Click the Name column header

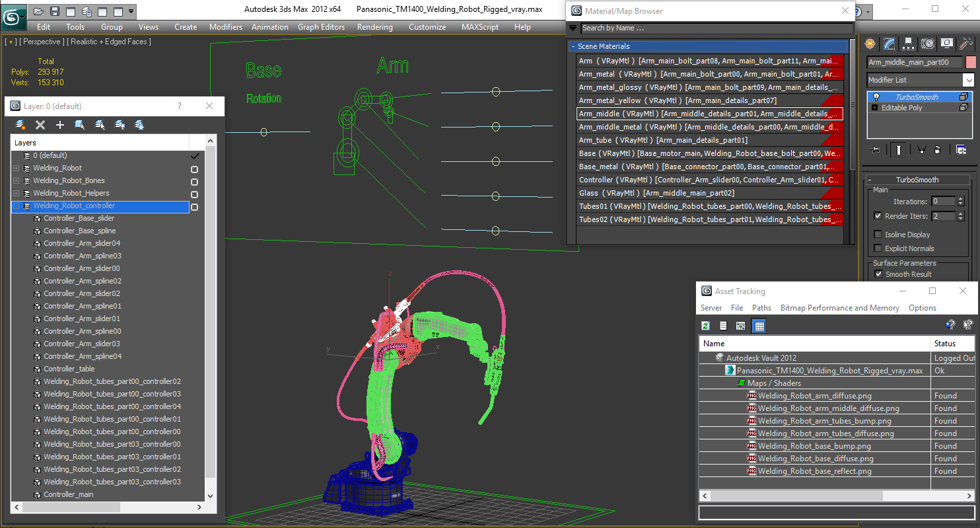coord(814,344)
